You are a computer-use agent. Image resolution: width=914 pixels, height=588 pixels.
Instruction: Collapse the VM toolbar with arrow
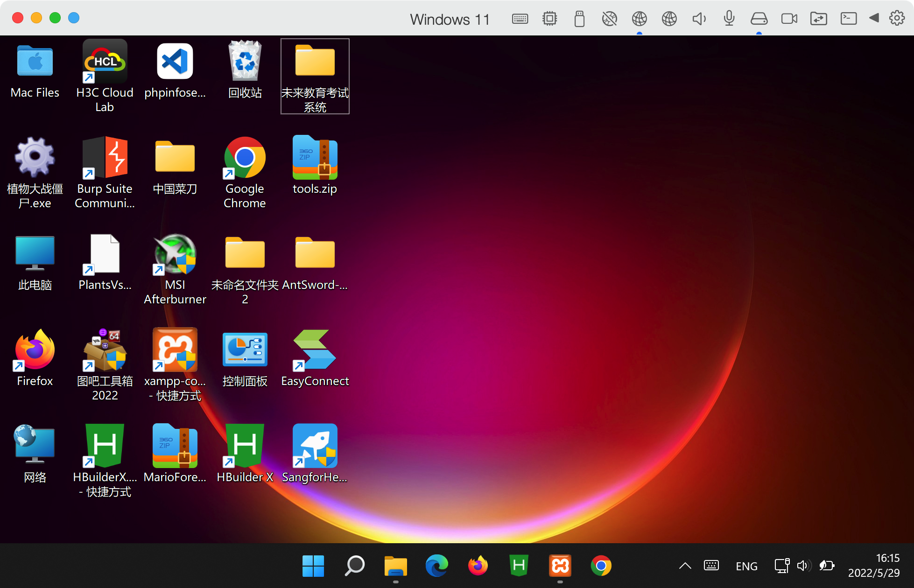click(874, 18)
